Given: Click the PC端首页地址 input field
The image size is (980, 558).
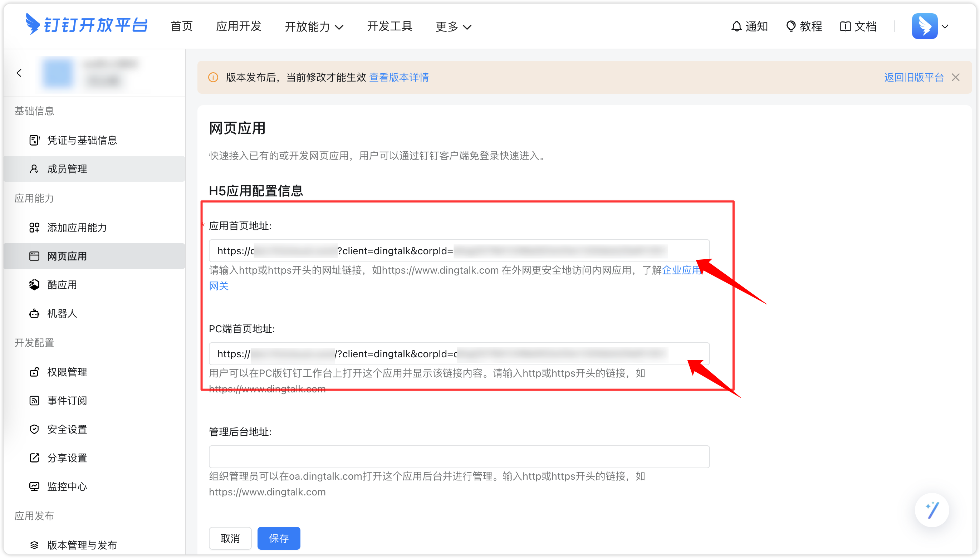Looking at the screenshot, I should pyautogui.click(x=459, y=354).
